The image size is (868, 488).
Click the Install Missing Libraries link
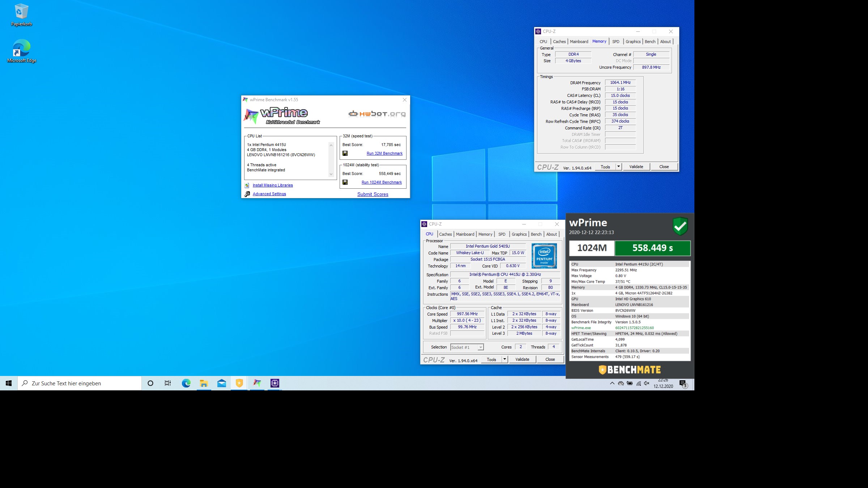(x=273, y=185)
